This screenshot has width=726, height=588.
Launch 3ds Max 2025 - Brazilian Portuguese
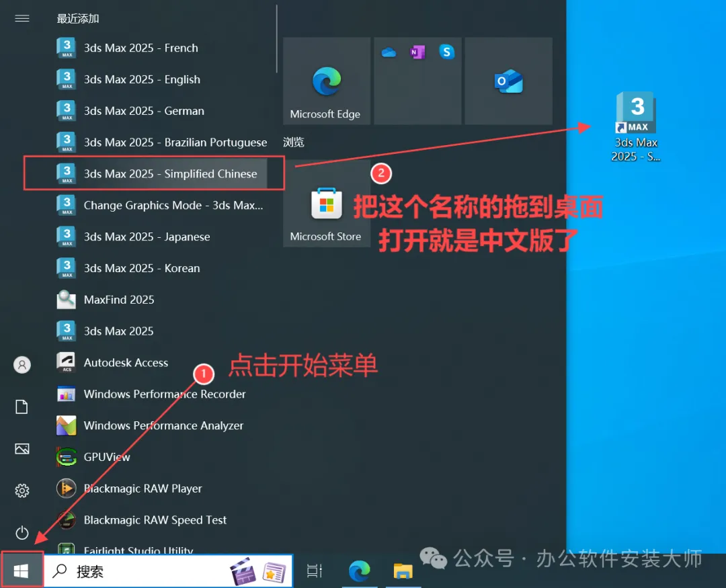[x=160, y=142]
